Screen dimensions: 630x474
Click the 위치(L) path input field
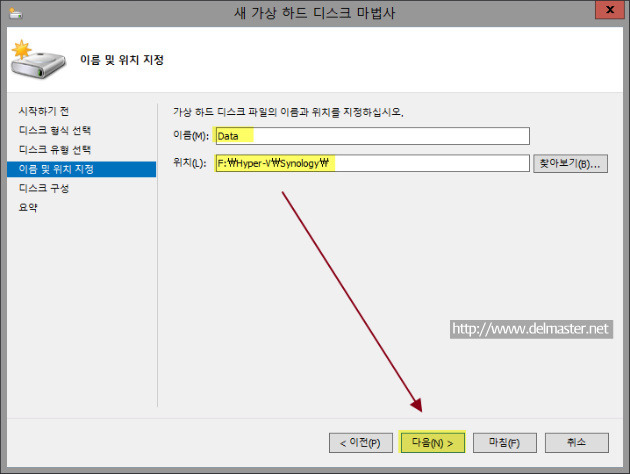pos(372,163)
